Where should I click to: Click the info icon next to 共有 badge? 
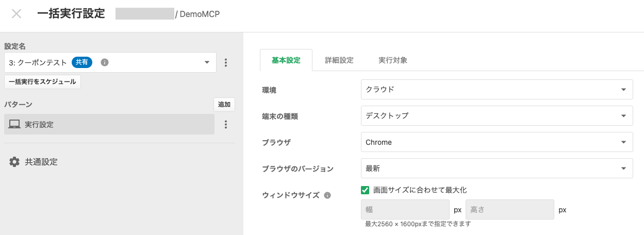[104, 62]
